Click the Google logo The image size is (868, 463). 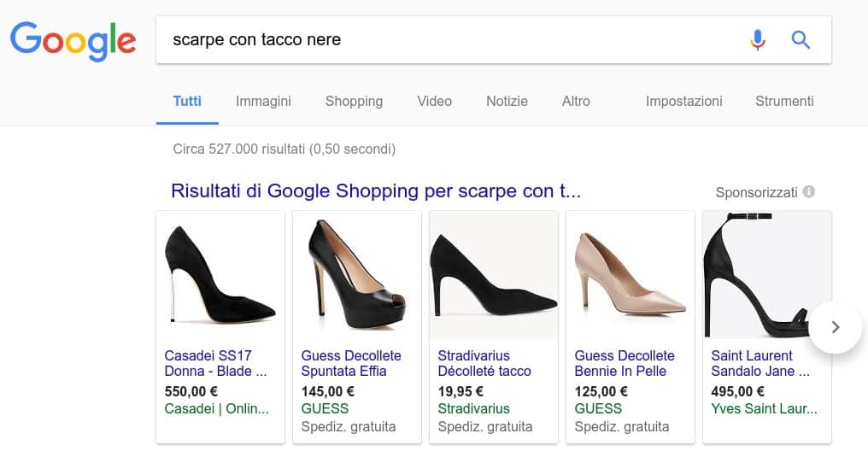coord(73,41)
